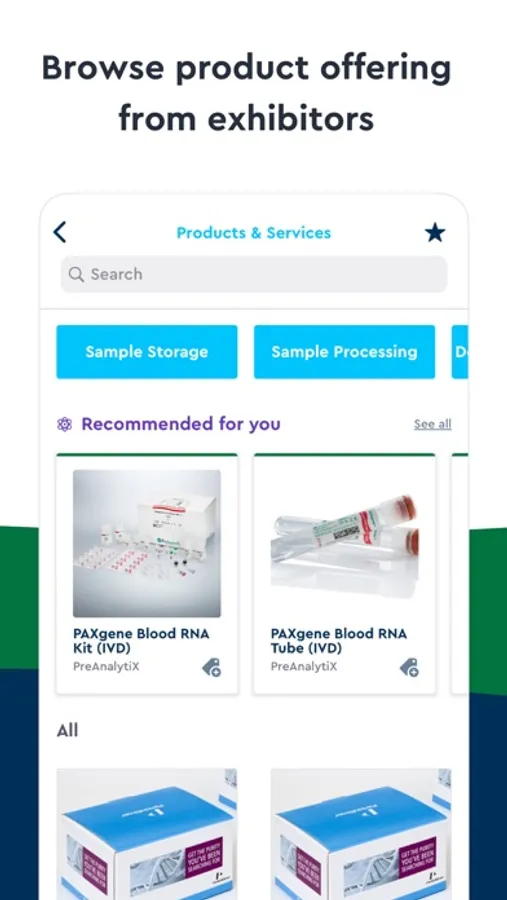Open first product box in All
The width and height of the screenshot is (507, 900).
(147, 834)
